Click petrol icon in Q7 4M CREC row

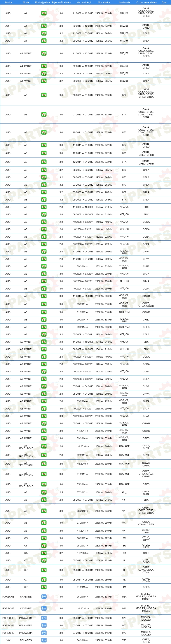click(44, 587)
